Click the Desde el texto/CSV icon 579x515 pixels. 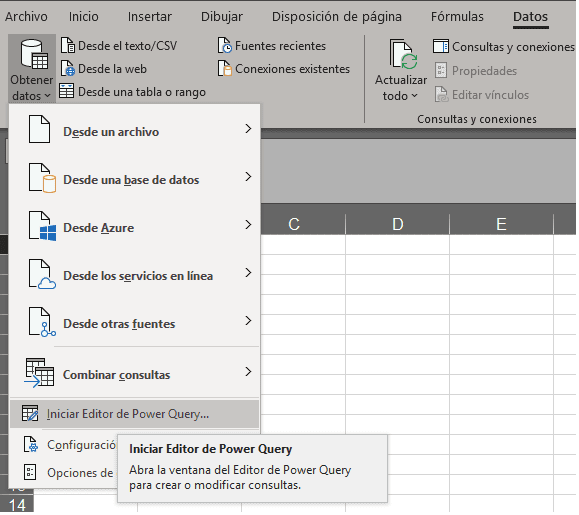tap(68, 46)
